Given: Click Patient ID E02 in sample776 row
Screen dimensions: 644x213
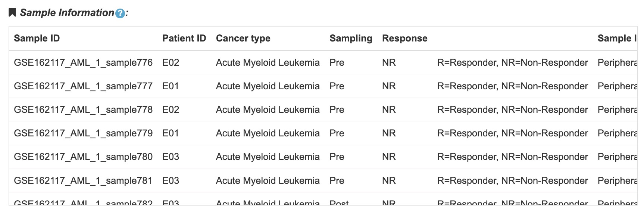Looking at the screenshot, I should click(x=171, y=62).
